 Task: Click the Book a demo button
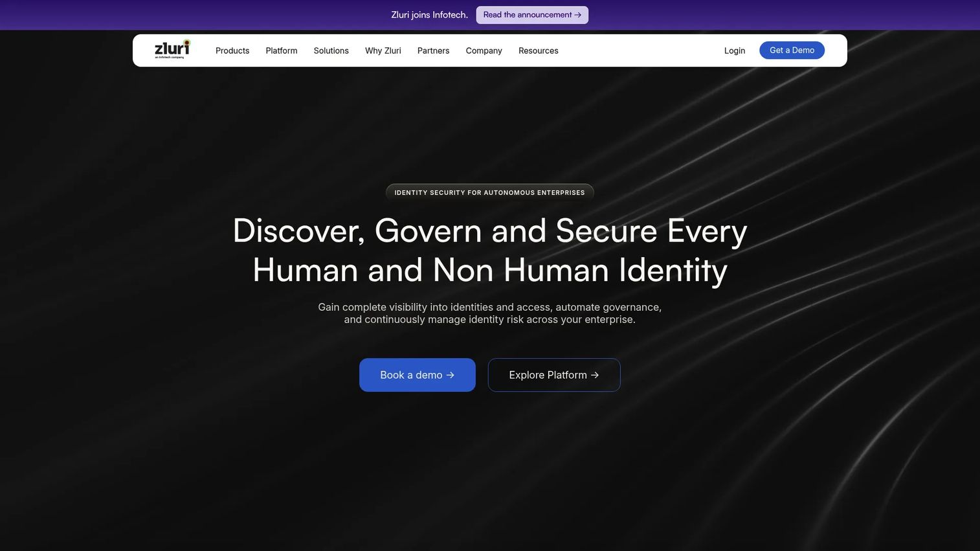418,375
